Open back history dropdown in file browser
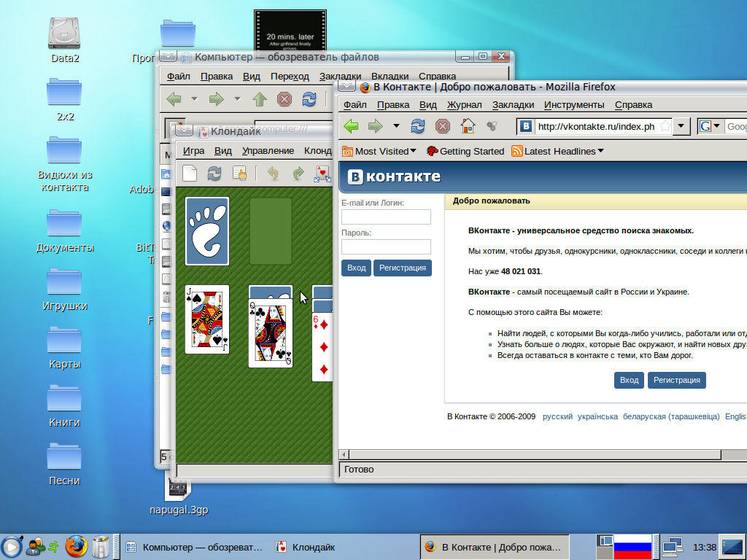Image resolution: width=747 pixels, height=560 pixels. click(x=194, y=99)
